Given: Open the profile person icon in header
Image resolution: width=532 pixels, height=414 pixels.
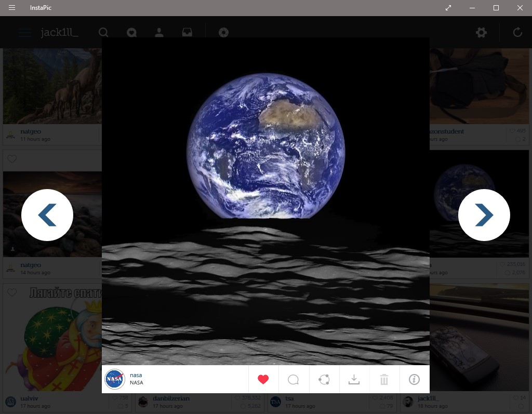Looking at the screenshot, I should tap(159, 32).
